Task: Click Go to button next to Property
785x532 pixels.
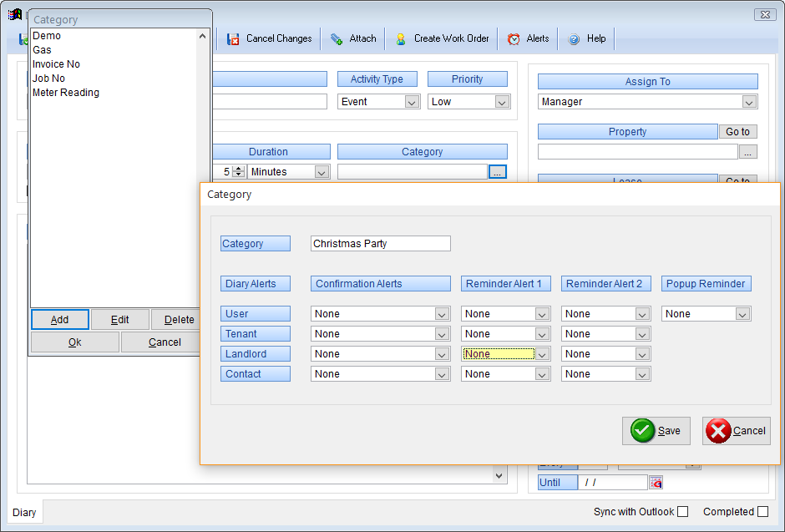Action: [737, 132]
